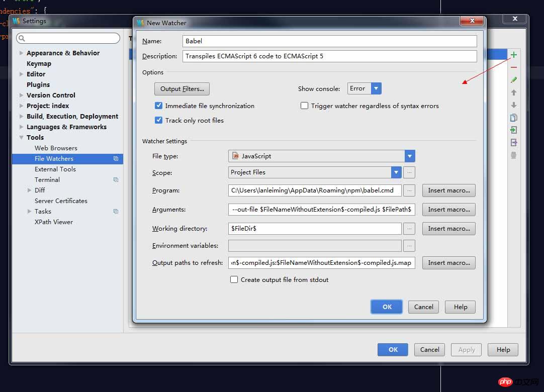
Task: Click the search magnifier icon in Settings
Action: (x=22, y=38)
